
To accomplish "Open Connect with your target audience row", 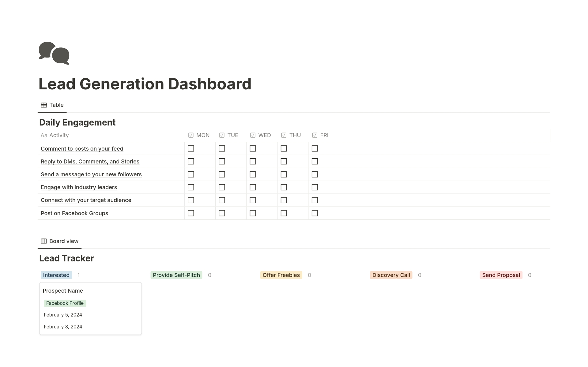I will pyautogui.click(x=86, y=200).
